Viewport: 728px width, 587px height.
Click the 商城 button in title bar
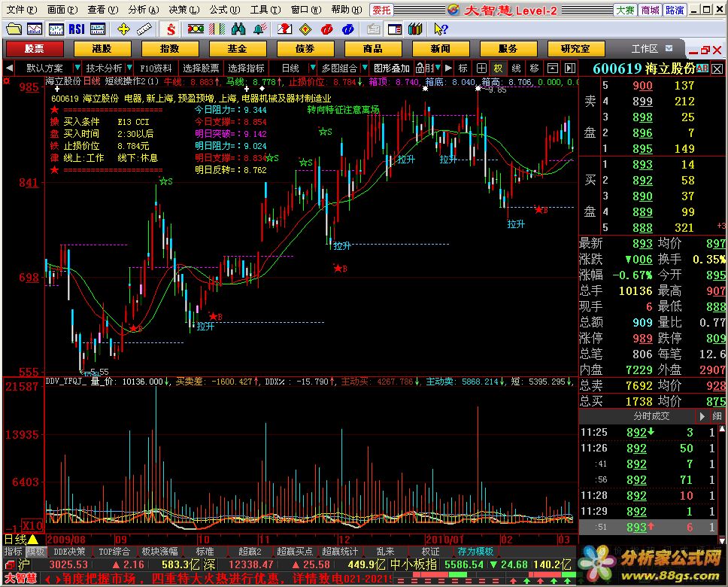(650, 10)
